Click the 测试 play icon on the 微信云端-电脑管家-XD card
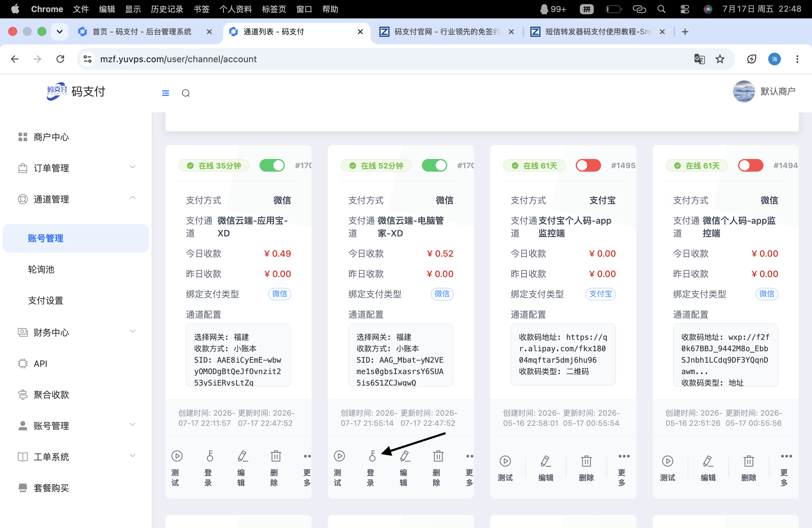This screenshot has width=812, height=528. pos(339,456)
